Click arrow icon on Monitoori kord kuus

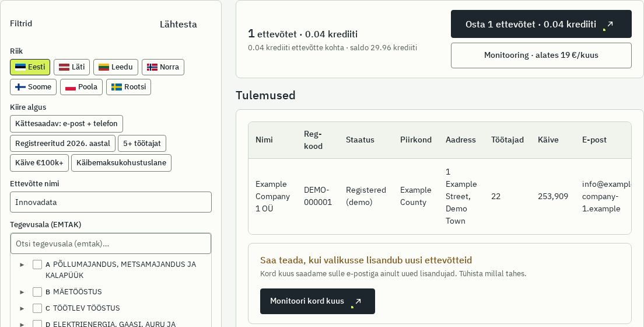(x=358, y=301)
